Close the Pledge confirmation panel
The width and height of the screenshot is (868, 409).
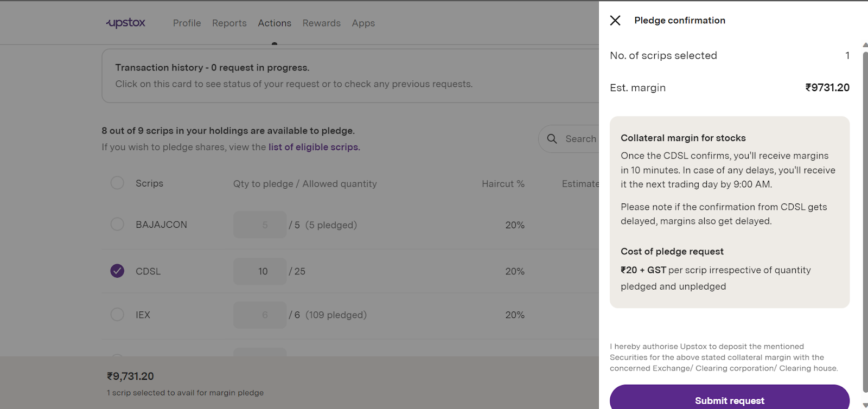tap(615, 21)
